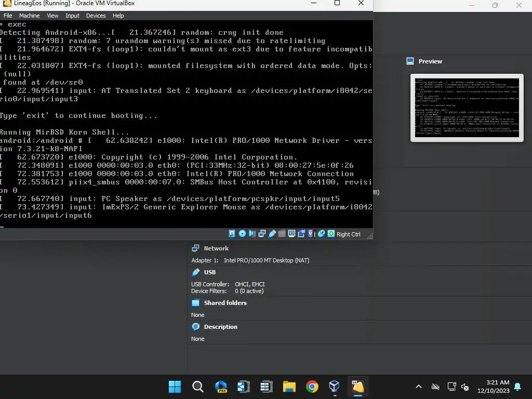The image size is (532, 399).
Task: Click the muted volume tray icon
Action: click(x=465, y=387)
